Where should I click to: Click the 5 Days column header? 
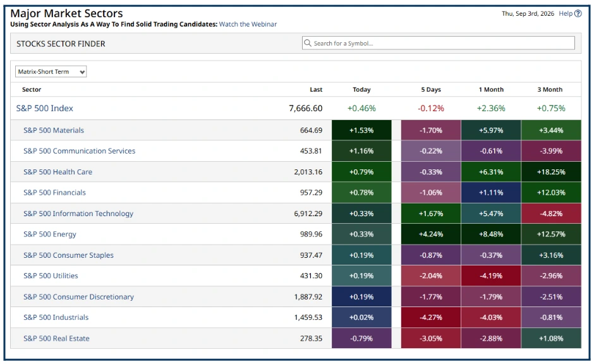pos(431,90)
